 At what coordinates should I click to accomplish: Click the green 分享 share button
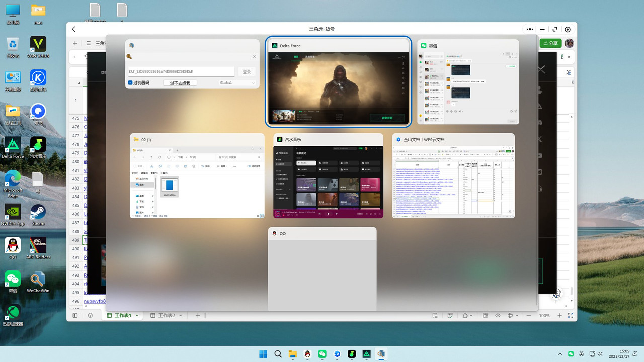coord(550,43)
